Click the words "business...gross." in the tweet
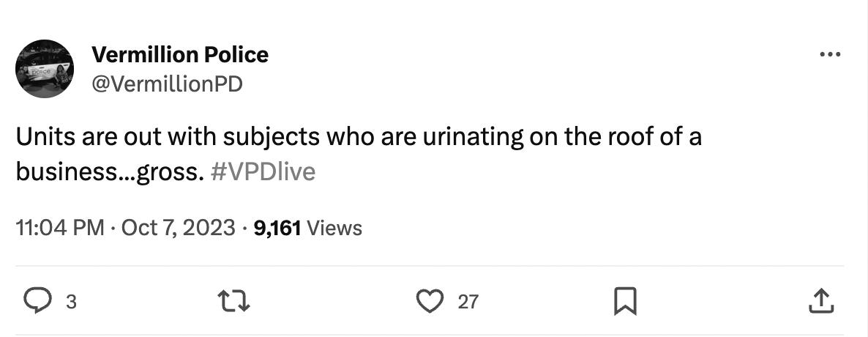868x337 pixels. (109, 171)
